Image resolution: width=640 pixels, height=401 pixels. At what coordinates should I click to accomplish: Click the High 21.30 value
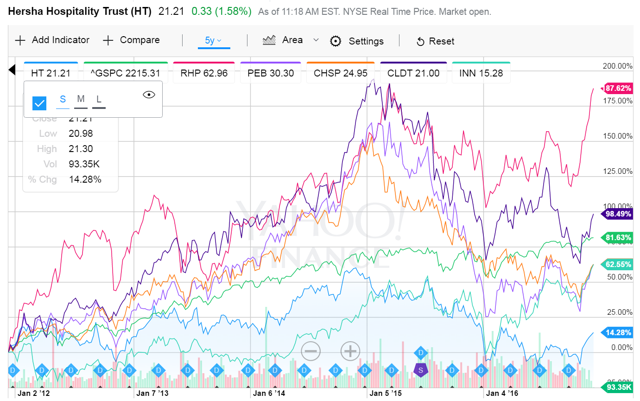click(80, 149)
